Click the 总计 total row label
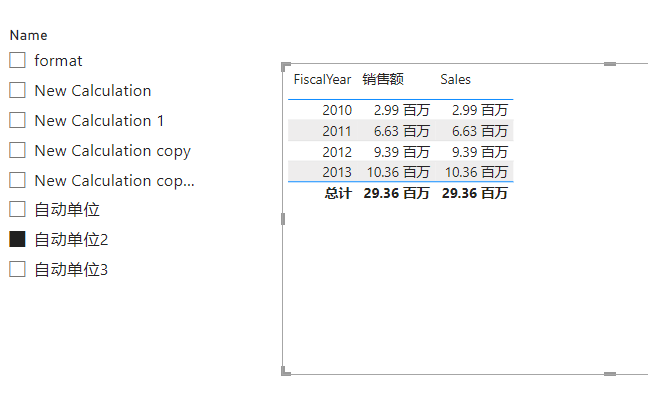 pyautogui.click(x=338, y=193)
